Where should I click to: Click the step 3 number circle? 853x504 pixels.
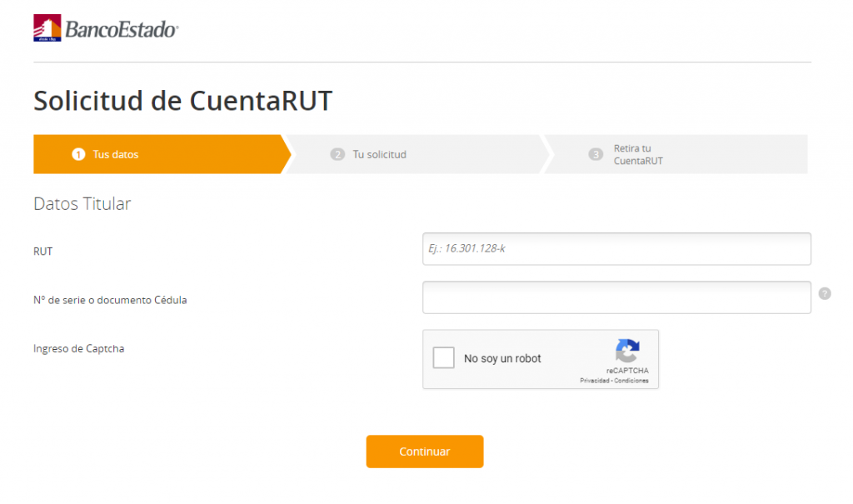pos(596,155)
